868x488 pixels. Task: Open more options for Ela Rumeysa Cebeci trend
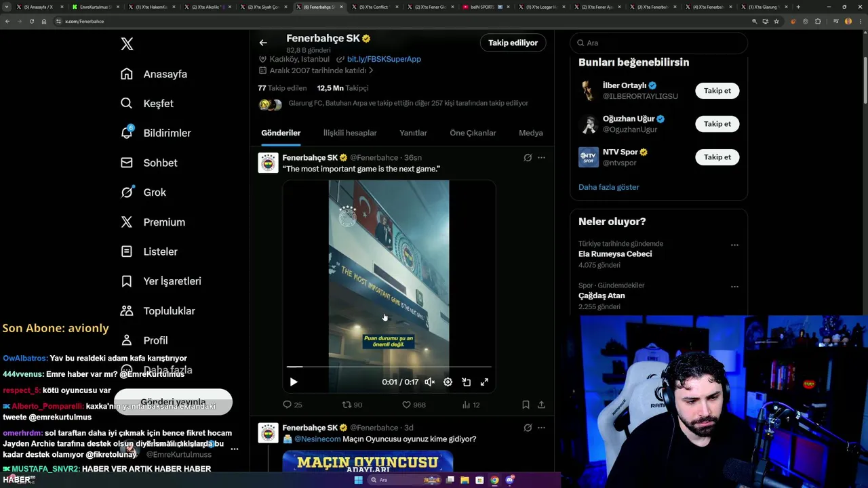(x=734, y=245)
